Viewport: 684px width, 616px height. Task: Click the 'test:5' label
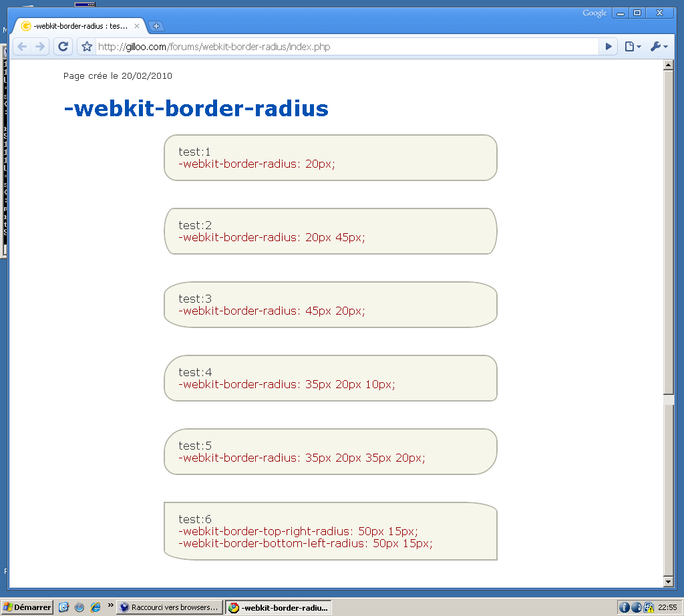(x=195, y=446)
